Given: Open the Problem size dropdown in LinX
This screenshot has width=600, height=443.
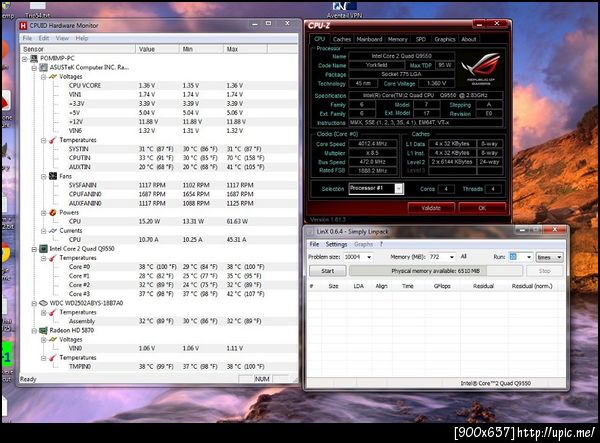Looking at the screenshot, I should pyautogui.click(x=369, y=257).
